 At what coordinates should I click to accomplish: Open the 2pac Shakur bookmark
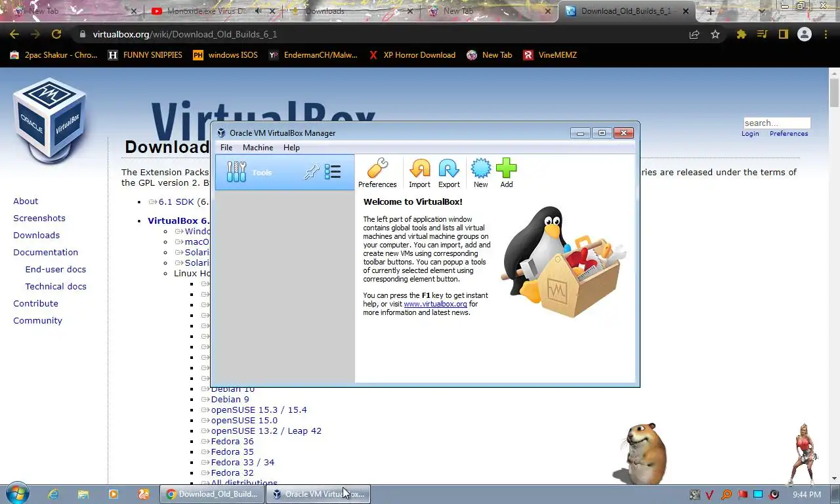(53, 55)
